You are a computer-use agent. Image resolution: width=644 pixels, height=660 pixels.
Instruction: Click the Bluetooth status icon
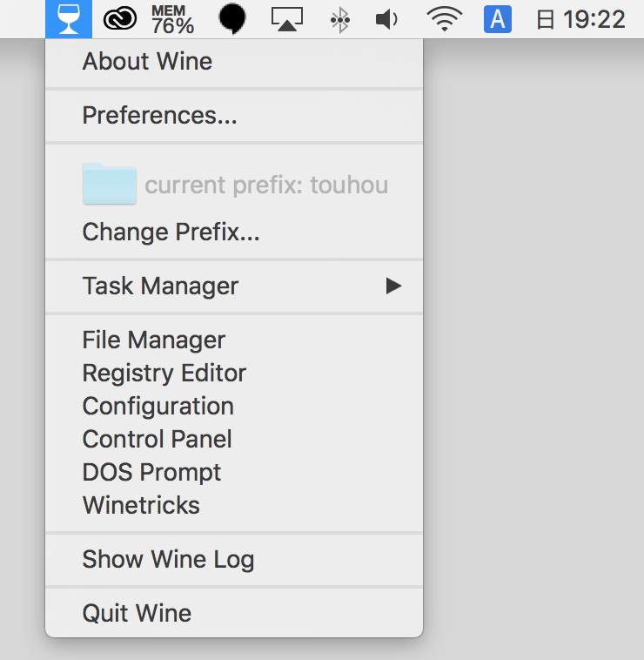pyautogui.click(x=340, y=19)
